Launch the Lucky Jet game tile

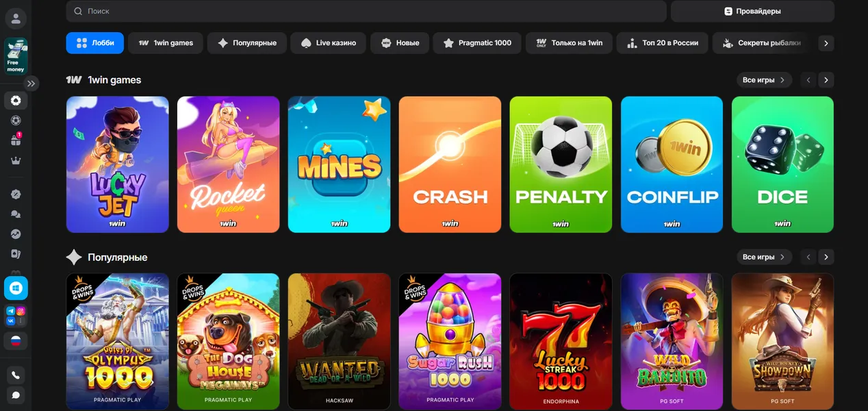point(118,164)
